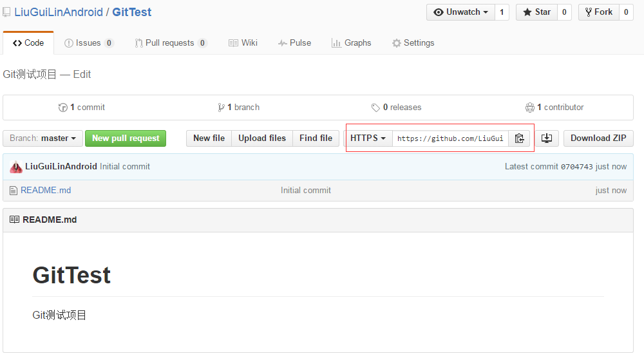
Task: View the 1 branch link
Action: (239, 108)
